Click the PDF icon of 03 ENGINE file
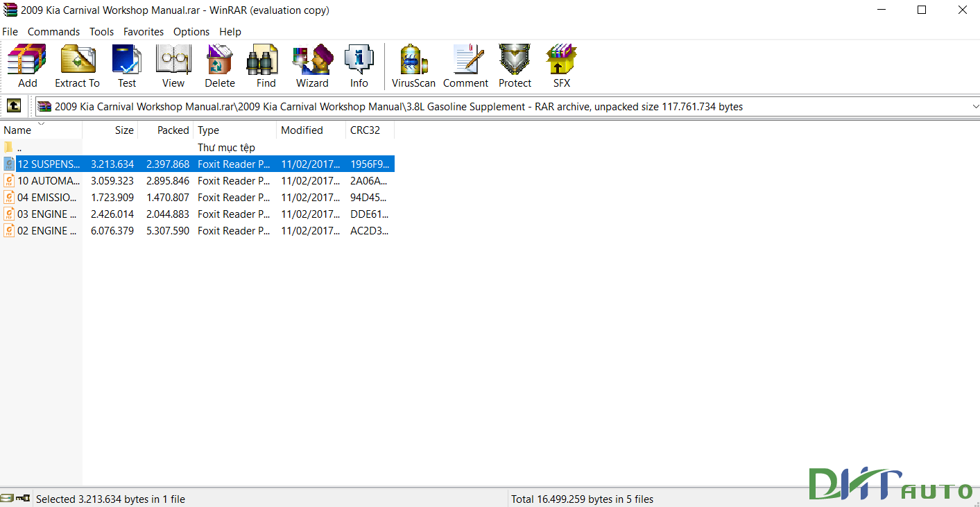Image resolution: width=980 pixels, height=507 pixels. (9, 214)
